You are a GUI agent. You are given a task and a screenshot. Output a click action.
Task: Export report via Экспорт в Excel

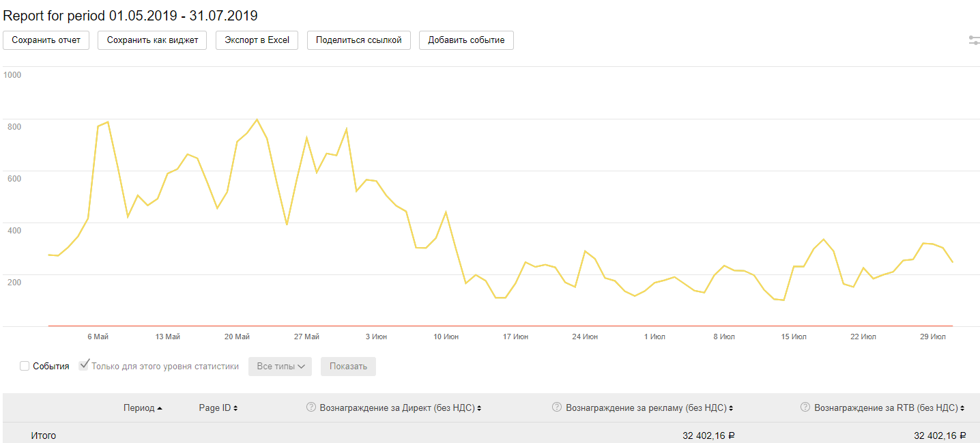[257, 40]
